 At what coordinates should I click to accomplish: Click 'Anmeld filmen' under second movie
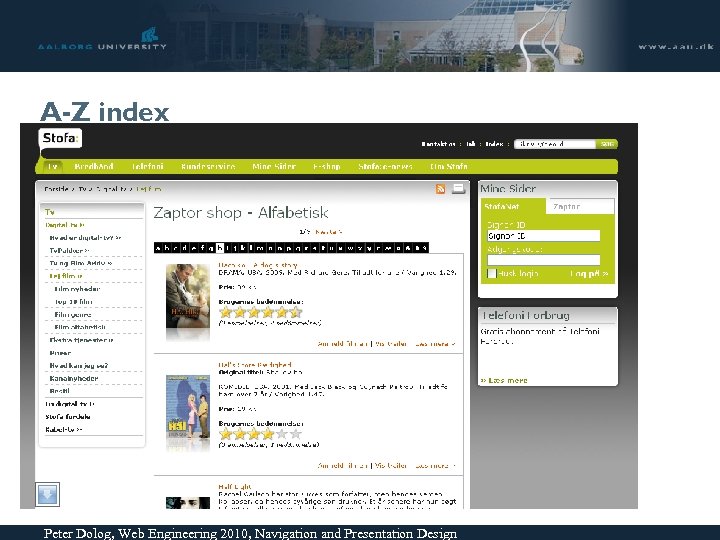342,466
